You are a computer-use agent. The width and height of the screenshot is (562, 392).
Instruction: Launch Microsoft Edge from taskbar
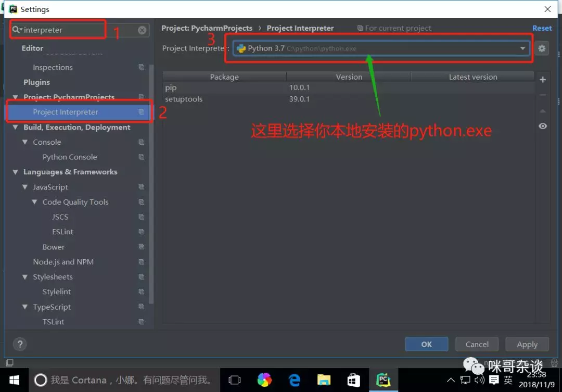[x=294, y=380]
